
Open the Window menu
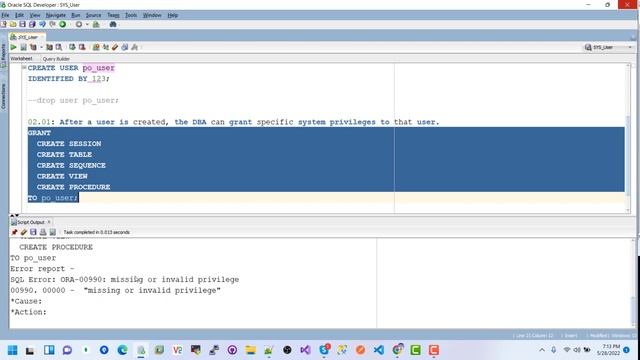tap(152, 15)
